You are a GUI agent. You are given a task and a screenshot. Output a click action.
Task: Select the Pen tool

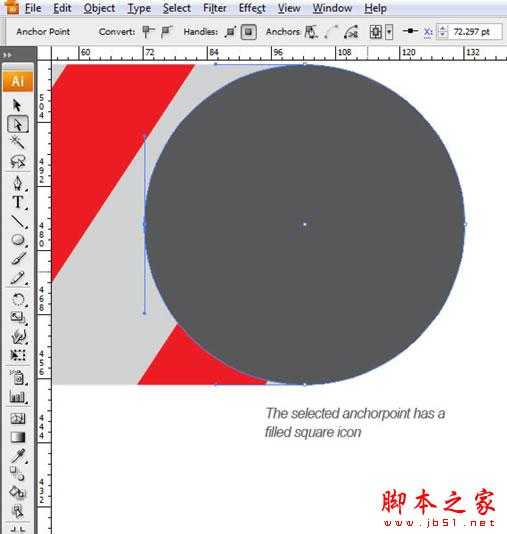18,183
